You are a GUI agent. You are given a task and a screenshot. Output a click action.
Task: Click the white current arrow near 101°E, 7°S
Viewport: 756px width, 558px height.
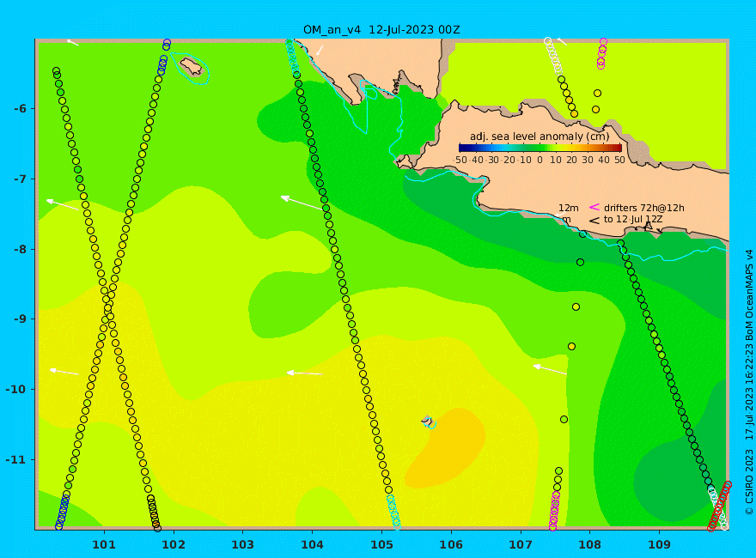coord(63,205)
